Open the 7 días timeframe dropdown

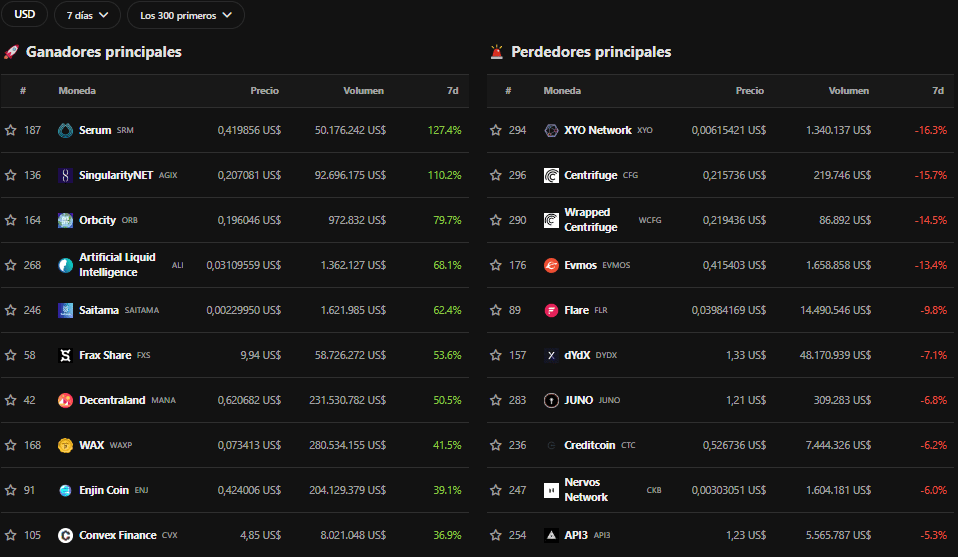pyautogui.click(x=87, y=15)
